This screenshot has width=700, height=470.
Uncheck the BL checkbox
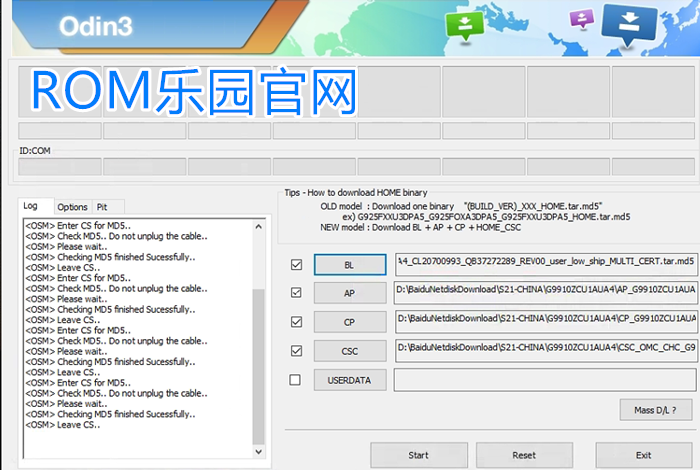point(296,265)
